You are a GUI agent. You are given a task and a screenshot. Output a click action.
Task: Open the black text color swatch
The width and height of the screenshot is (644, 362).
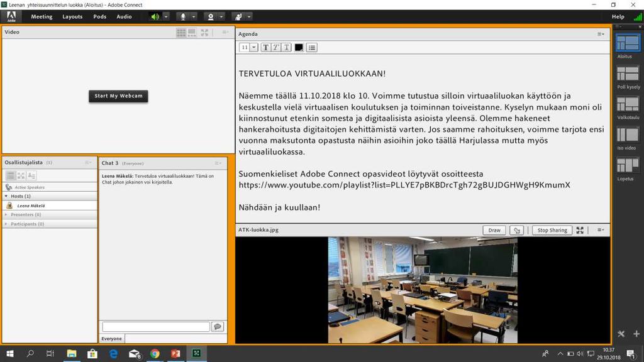299,48
